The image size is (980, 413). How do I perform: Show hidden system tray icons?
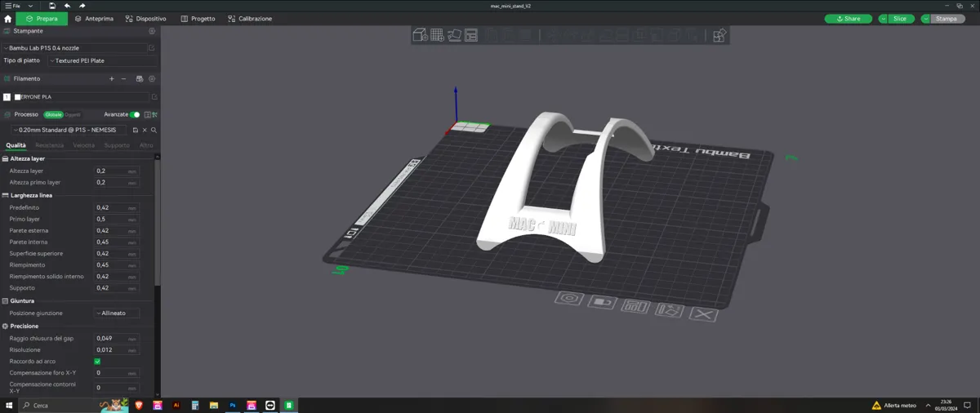point(928,406)
